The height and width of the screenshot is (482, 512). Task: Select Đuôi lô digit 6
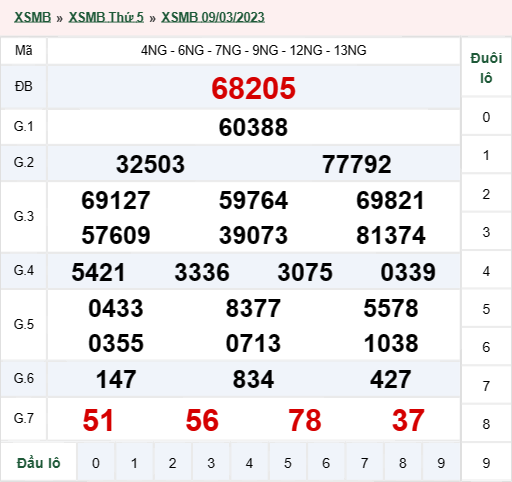486,347
